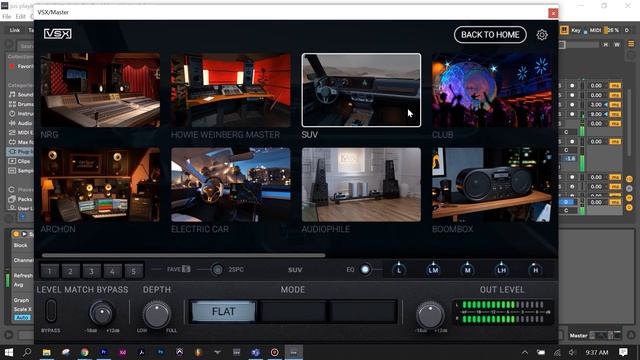
Task: Select the Boombox thumbnail
Action: [x=492, y=185]
